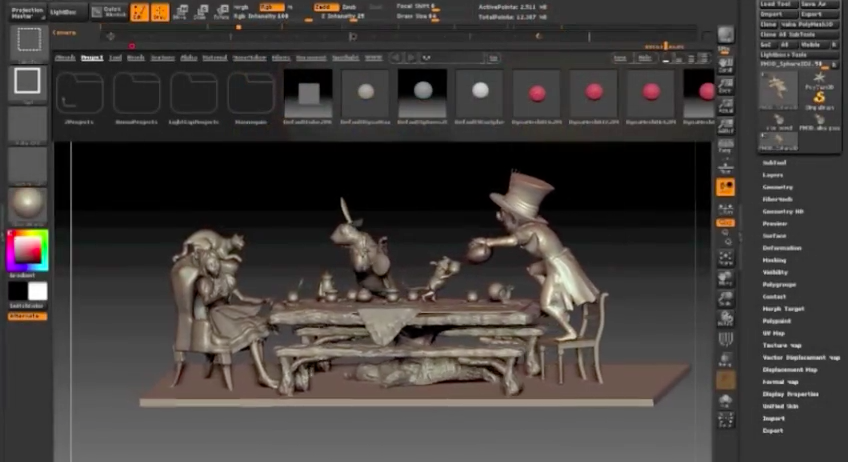
Task: Frame the model in the viewport
Action: pyautogui.click(x=725, y=258)
